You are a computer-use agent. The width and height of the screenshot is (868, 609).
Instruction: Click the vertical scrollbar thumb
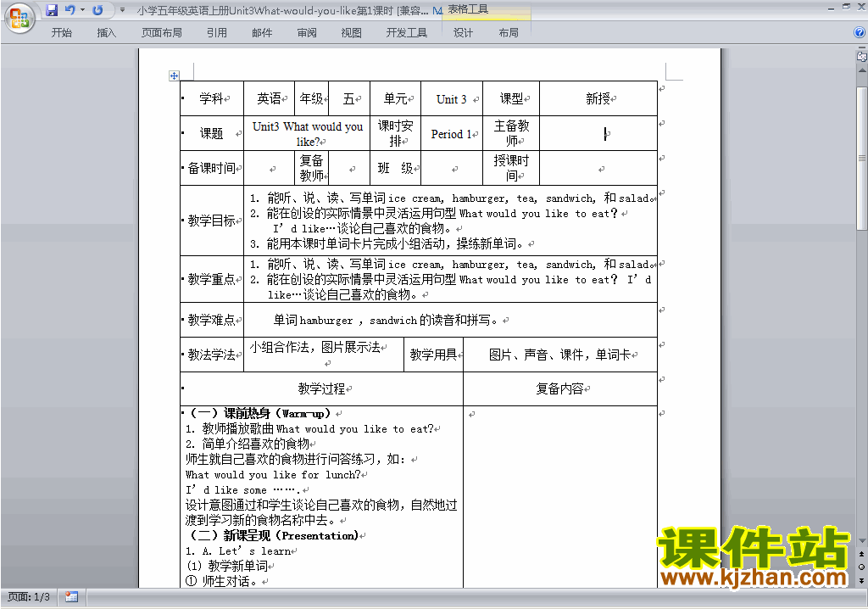point(862,158)
